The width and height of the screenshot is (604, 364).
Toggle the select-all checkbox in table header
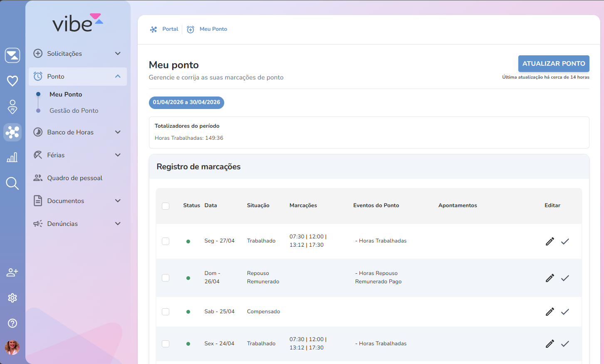pos(166,206)
